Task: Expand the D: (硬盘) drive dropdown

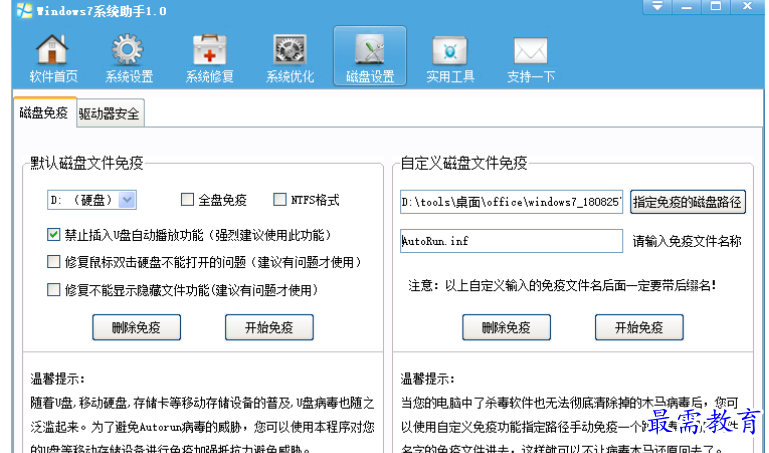Action: [x=127, y=200]
